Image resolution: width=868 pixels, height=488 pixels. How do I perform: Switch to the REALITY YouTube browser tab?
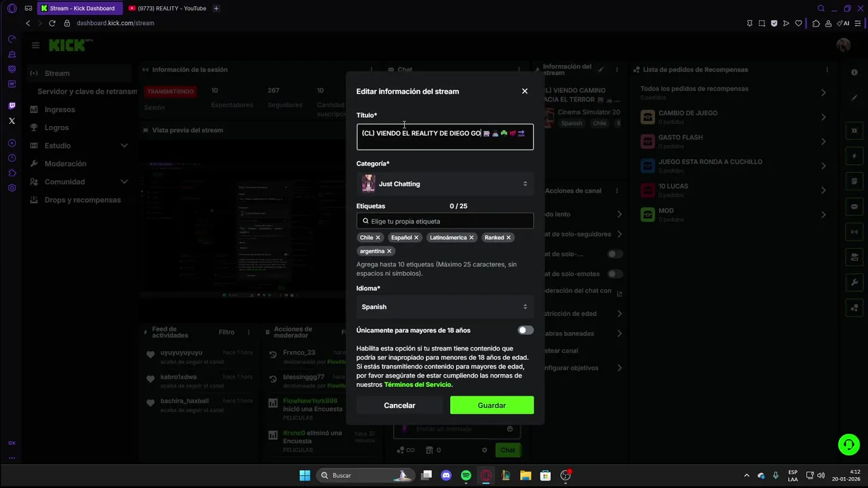point(167,8)
